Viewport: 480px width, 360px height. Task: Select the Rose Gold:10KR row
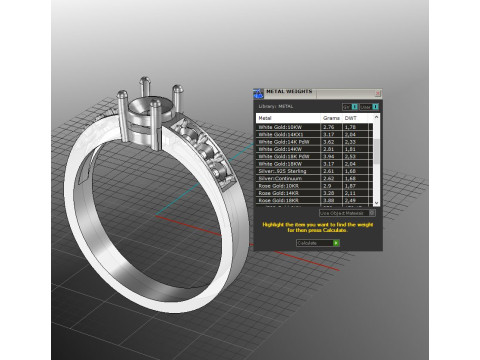314,186
